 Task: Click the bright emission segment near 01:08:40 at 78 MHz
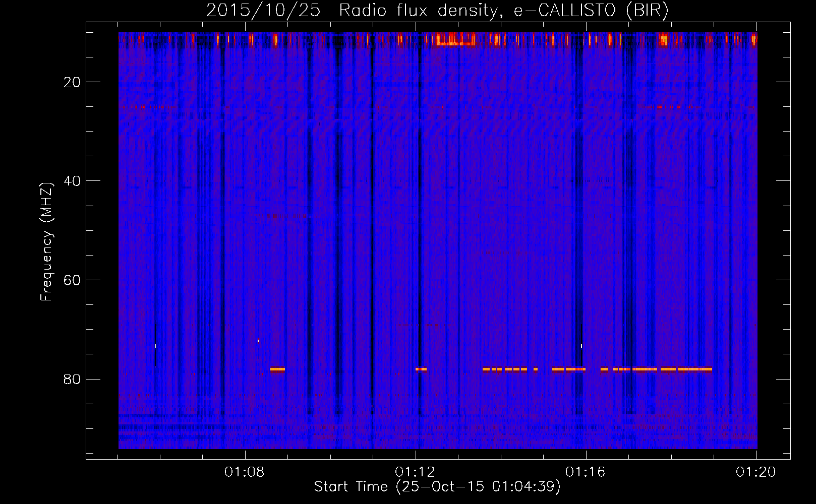(x=277, y=369)
